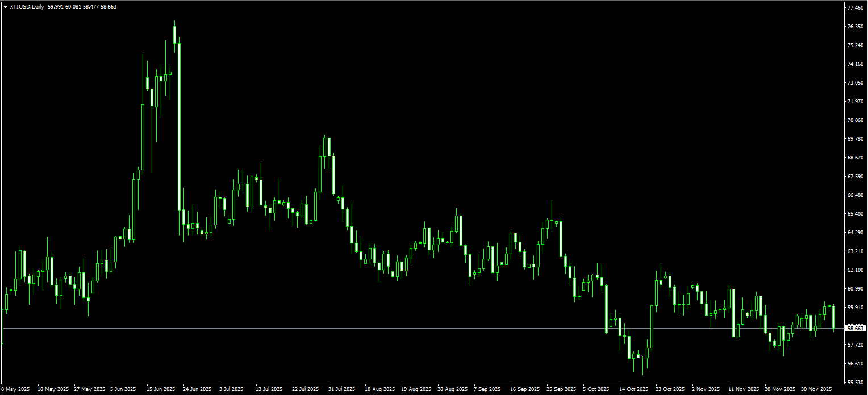
Task: Click the 8 May 2025 date label
Action: [15, 389]
